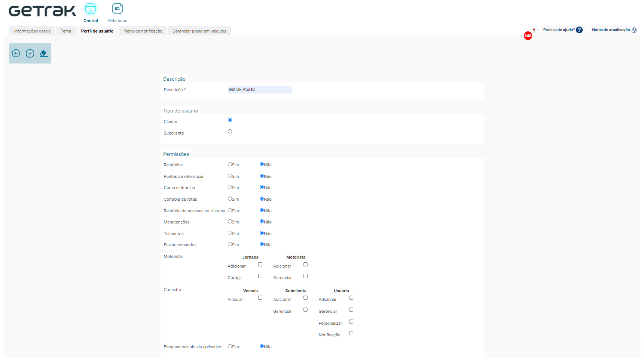This screenshot has width=644, height=358.
Task: Select the Subcliente user type radio
Action: tap(230, 132)
